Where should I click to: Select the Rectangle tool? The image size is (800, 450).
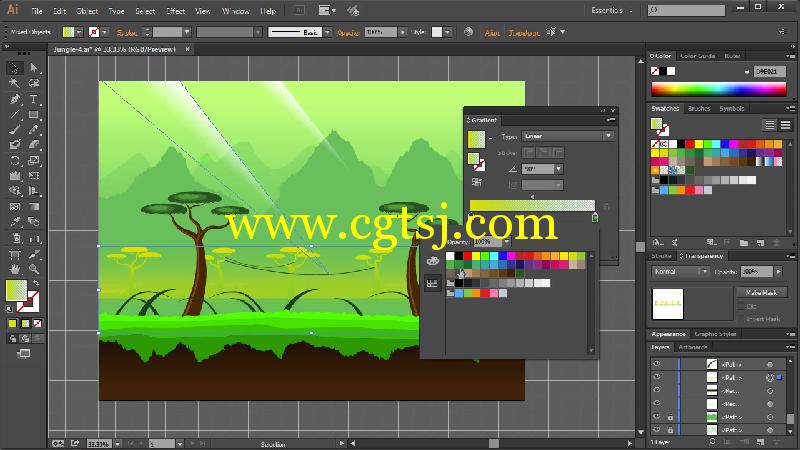(x=34, y=115)
